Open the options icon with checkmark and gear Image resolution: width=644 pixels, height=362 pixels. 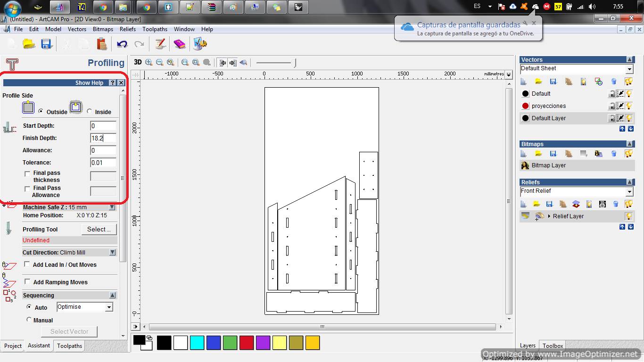[200, 44]
